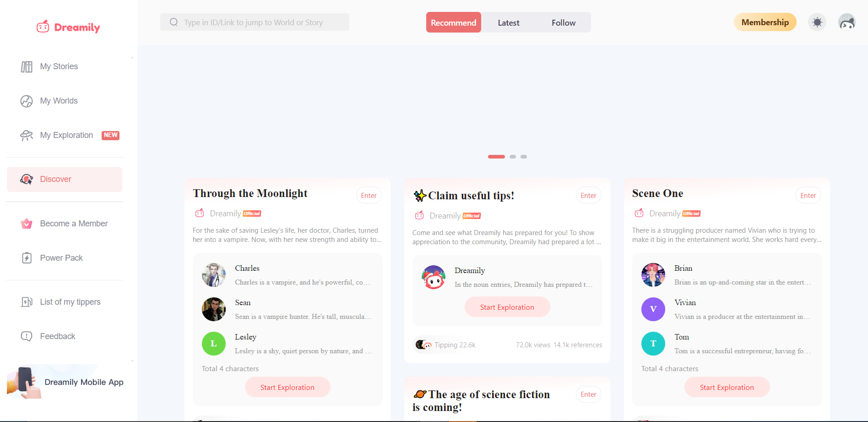Select the Power Pack battery icon
Screen dimensions: 868x422
(x=27, y=258)
